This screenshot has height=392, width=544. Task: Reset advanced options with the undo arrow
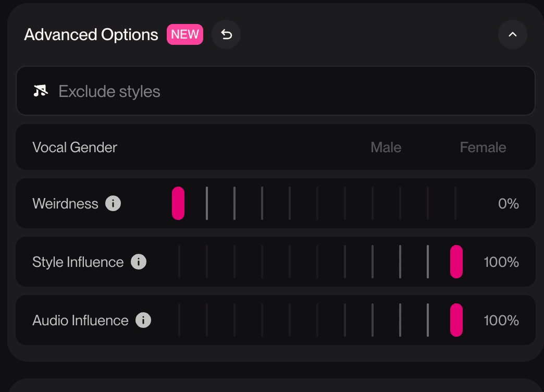point(226,35)
